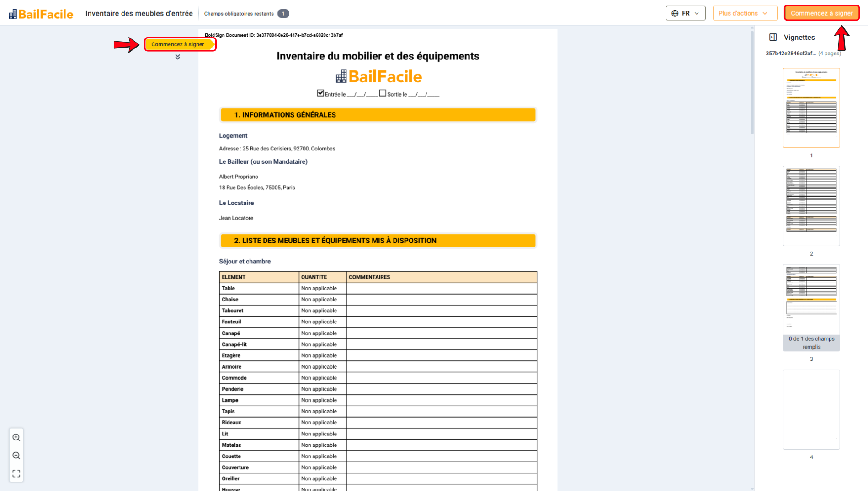Click the zoom in magnifier icon
Screen dimensions: 868x494
16,437
